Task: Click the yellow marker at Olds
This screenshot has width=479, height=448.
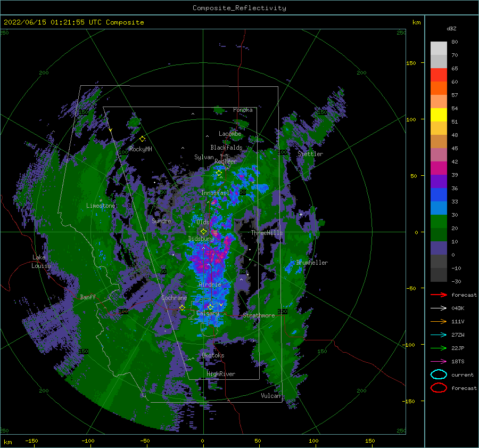Action: [x=203, y=232]
